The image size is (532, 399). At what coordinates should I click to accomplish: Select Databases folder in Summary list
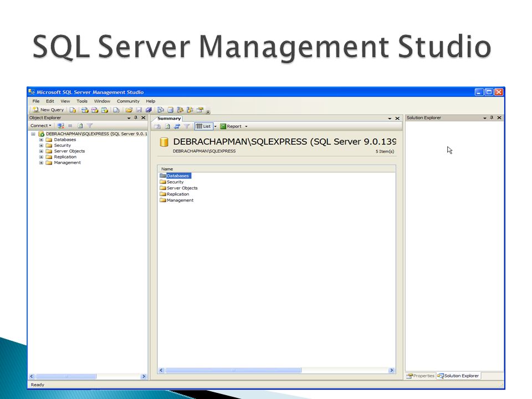tap(175, 176)
